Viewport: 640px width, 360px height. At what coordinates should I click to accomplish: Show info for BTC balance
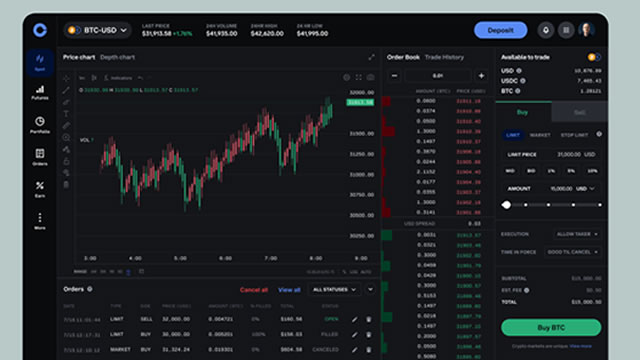pyautogui.click(x=518, y=91)
